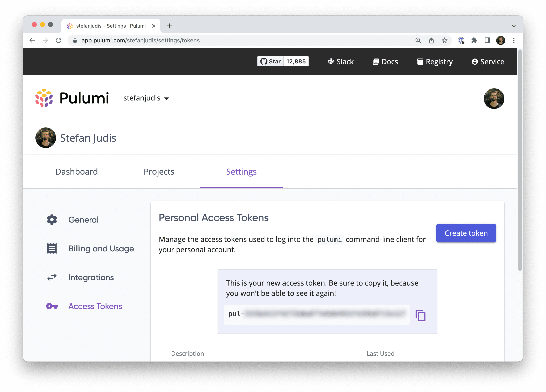Open Slack from the top navigation
546x392 pixels.
click(x=341, y=62)
